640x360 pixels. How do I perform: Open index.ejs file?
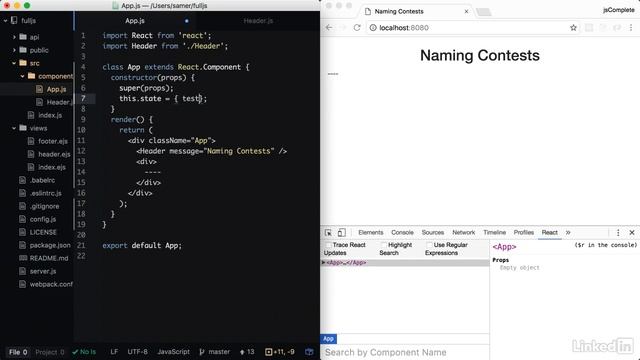tap(51, 167)
